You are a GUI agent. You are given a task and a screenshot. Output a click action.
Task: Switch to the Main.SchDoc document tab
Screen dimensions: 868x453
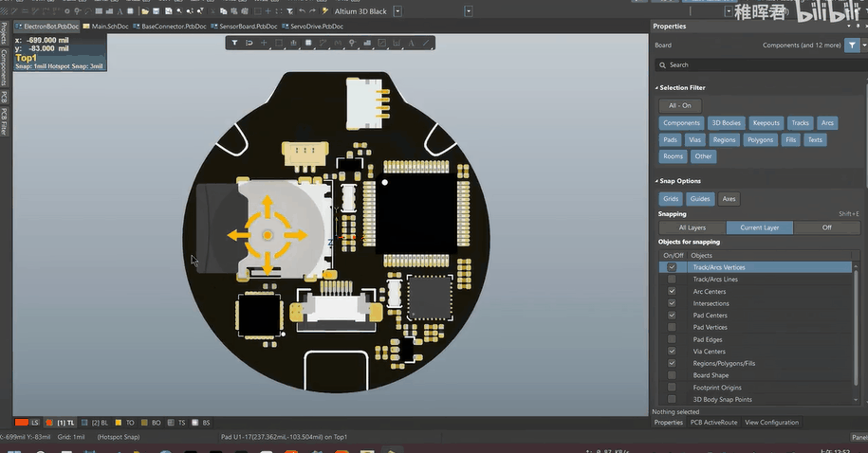109,27
